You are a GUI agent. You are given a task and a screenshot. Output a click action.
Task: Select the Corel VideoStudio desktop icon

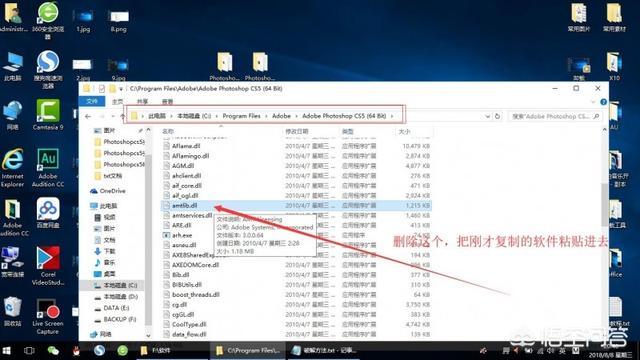click(x=48, y=265)
